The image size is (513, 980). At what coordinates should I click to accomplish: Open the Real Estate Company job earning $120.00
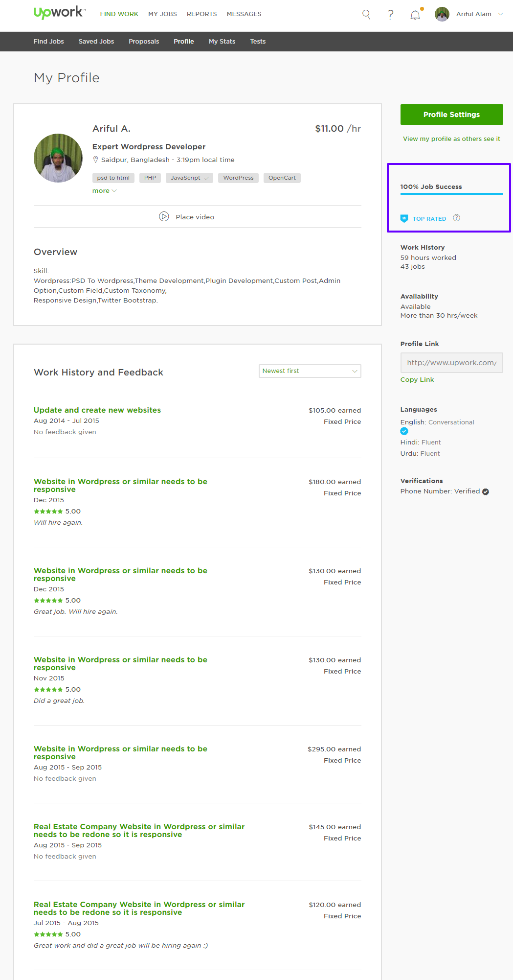(x=139, y=909)
